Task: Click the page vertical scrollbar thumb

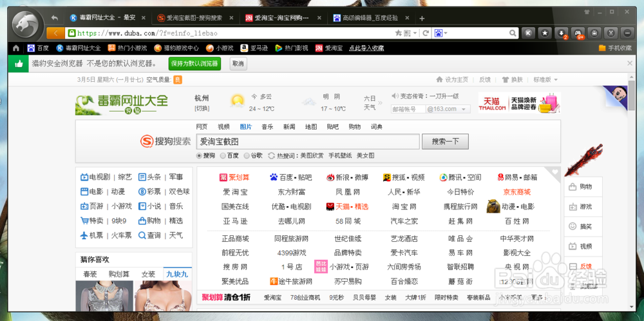Action: (631, 95)
